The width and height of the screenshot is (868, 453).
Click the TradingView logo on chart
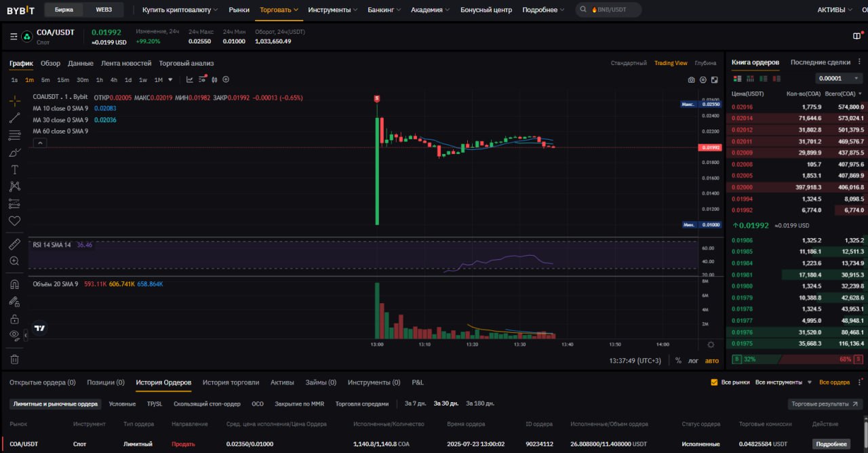click(40, 328)
